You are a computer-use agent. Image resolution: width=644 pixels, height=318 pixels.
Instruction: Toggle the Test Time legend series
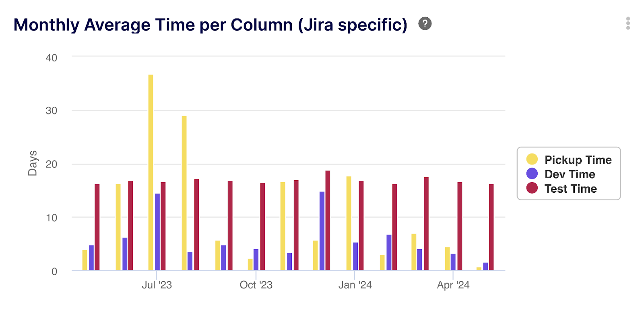[570, 189]
